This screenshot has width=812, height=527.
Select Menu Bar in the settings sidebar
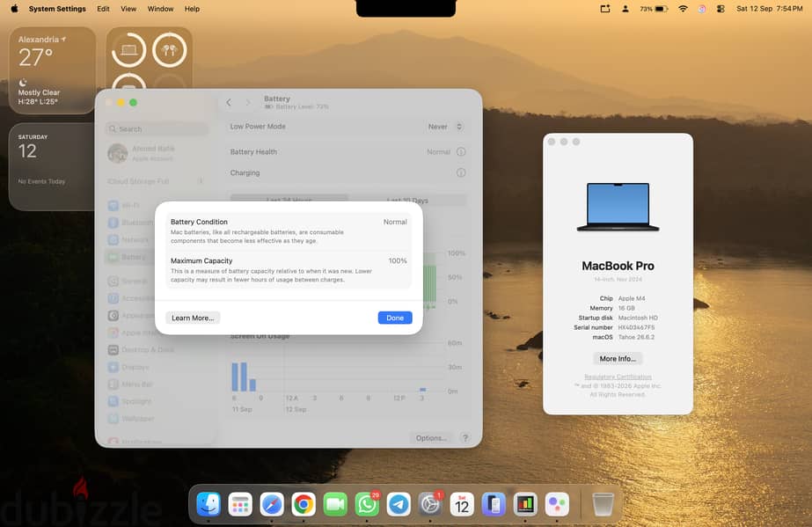coord(156,384)
